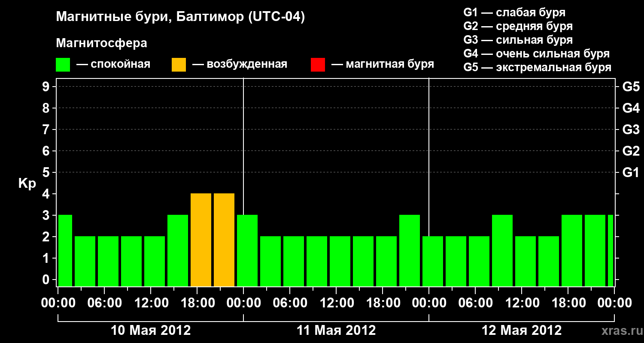Click the green 'спокойная' legend swatch
Viewport: 644px width, 343px height.
click(x=63, y=65)
